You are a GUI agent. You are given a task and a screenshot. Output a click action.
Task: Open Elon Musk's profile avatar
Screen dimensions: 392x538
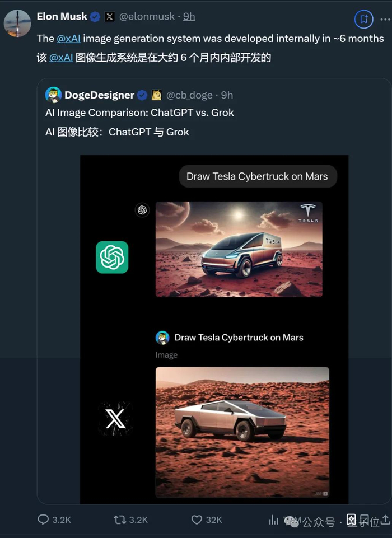pos(17,23)
